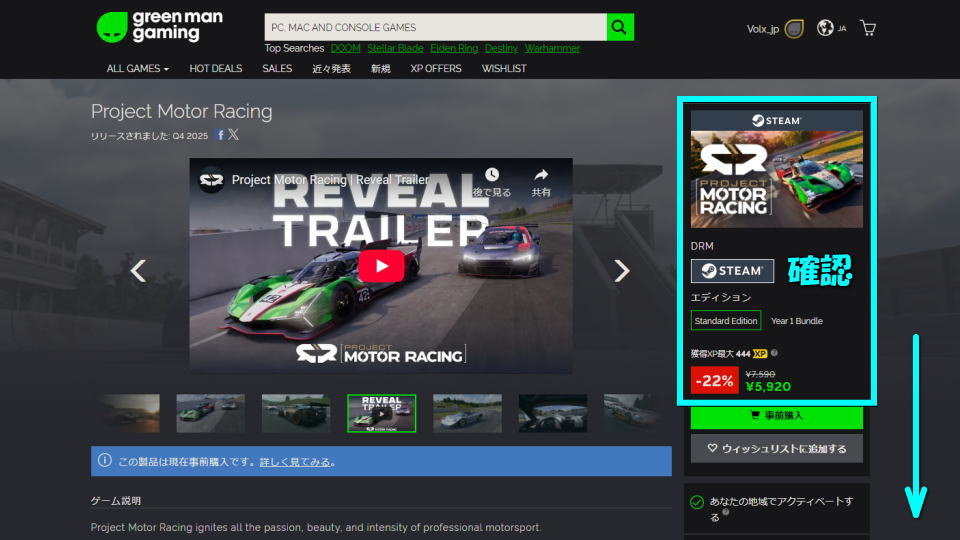Click ウィッシュリストに追加する button
This screenshot has height=540, width=960.
[776, 448]
